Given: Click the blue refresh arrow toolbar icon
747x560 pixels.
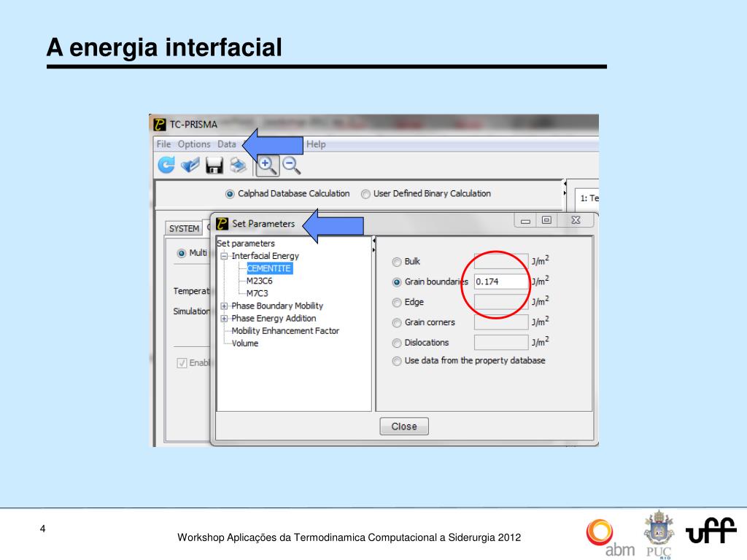Looking at the screenshot, I should point(166,166).
